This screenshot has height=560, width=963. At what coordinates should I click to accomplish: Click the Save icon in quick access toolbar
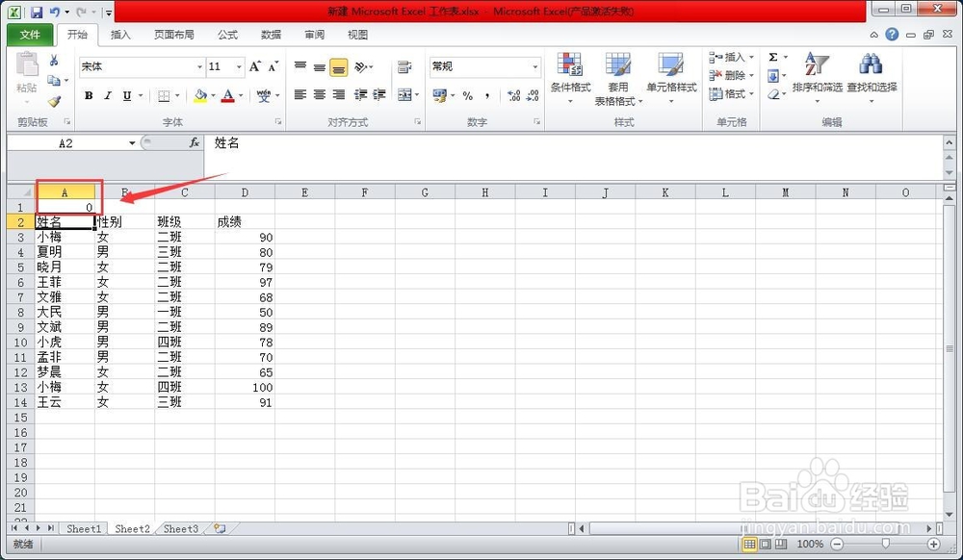37,12
